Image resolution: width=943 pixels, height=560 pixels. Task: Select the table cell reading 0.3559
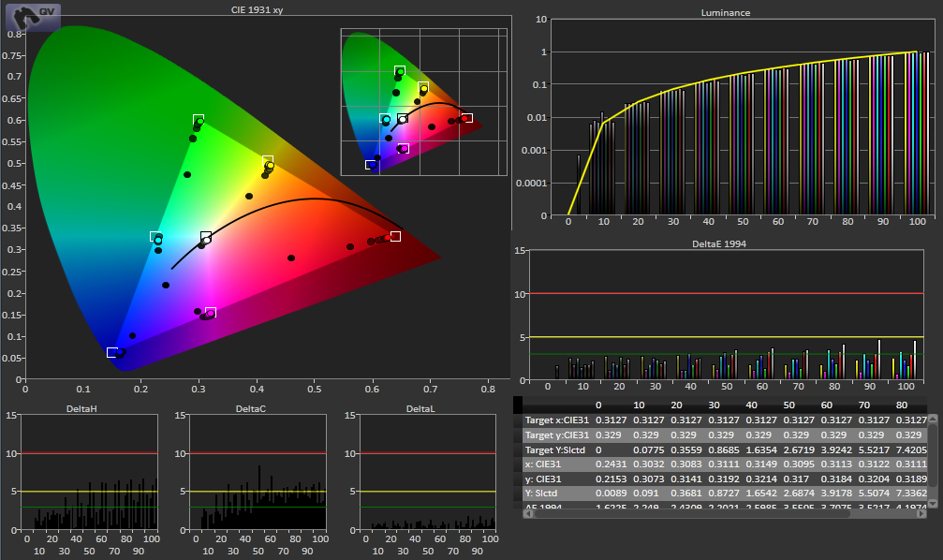click(686, 449)
